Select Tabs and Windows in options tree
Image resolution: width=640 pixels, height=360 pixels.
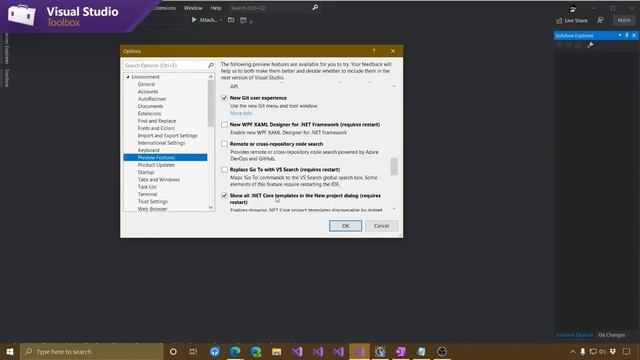158,180
